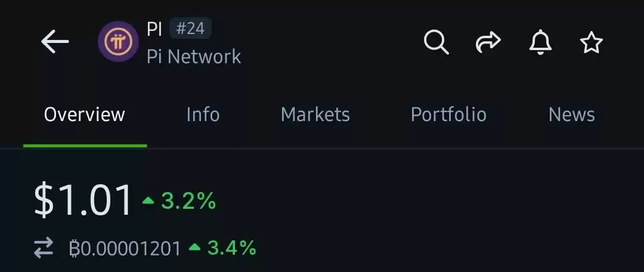644x272 pixels.
Task: Click the 3.4% BTC change percentage
Action: (x=232, y=248)
